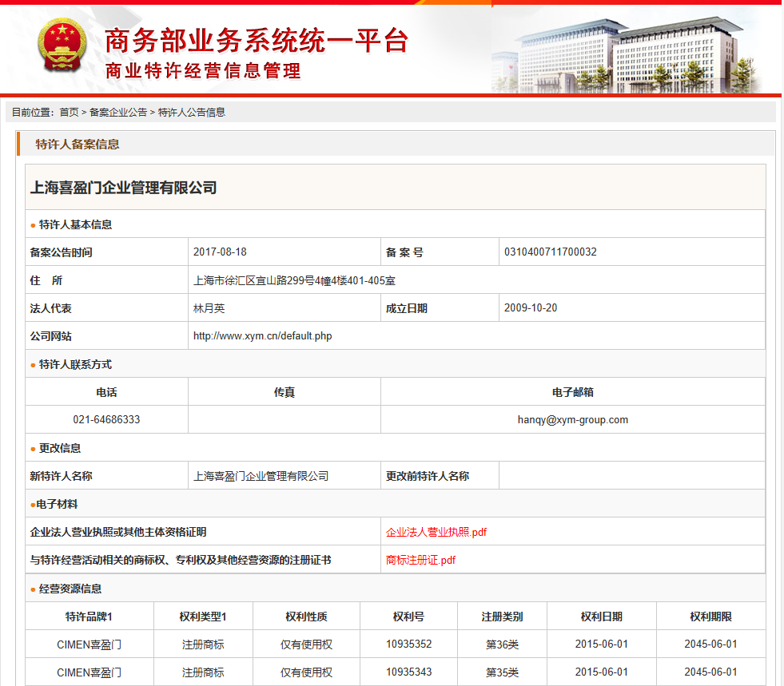
Task: Click the 商业特许经营信息管理 subtitle
Action: coord(203,71)
